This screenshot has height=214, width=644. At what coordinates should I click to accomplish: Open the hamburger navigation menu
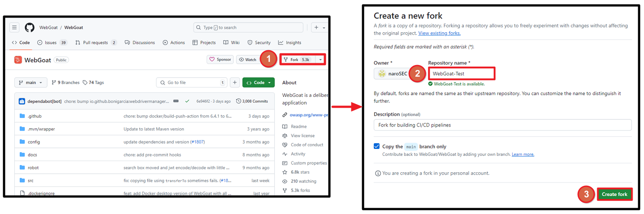click(15, 27)
